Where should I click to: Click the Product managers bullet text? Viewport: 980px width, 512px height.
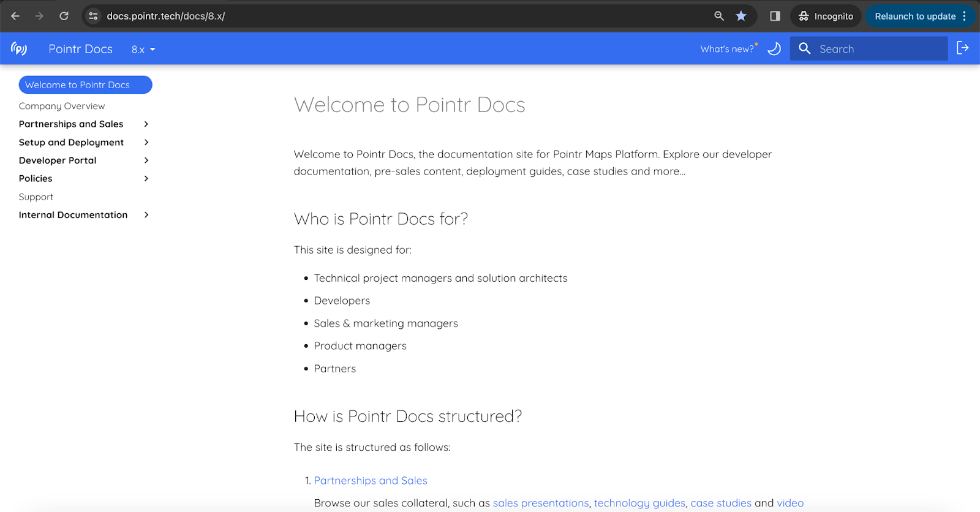pyautogui.click(x=360, y=346)
